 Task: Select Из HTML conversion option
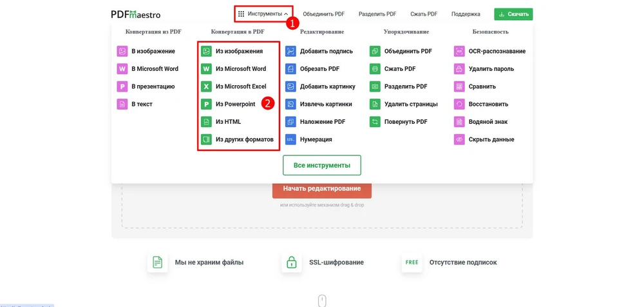[x=228, y=121]
